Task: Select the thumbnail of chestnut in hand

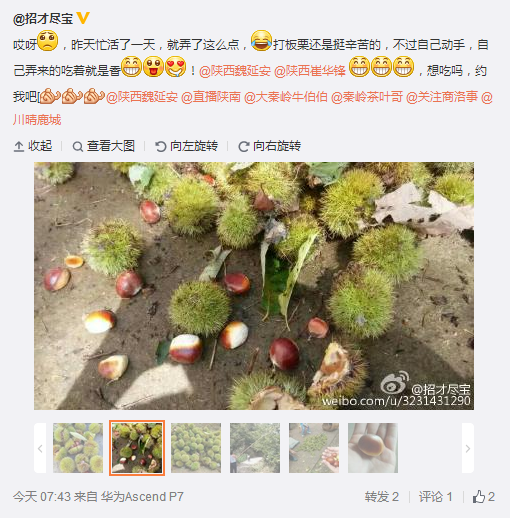Action: (373, 448)
